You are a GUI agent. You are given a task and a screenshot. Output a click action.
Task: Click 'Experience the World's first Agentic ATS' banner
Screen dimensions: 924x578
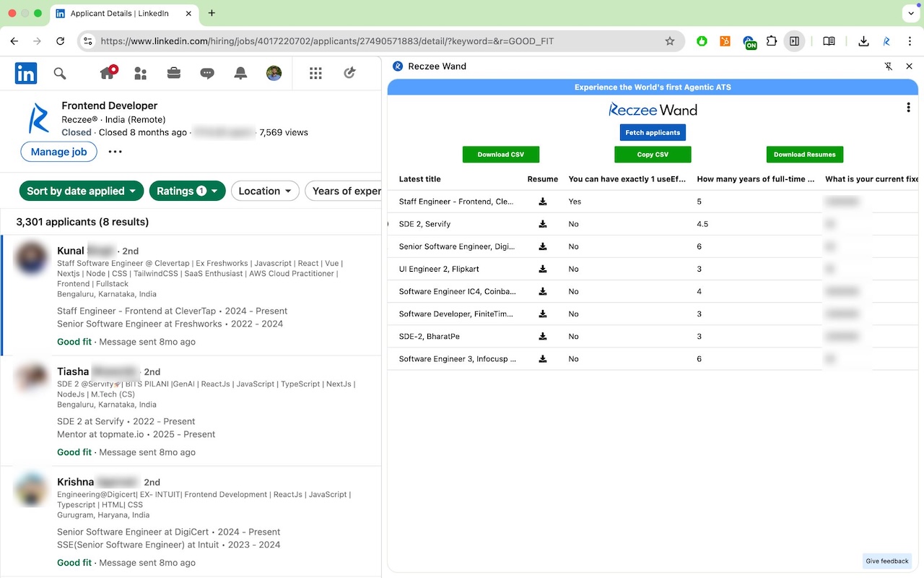(x=653, y=87)
